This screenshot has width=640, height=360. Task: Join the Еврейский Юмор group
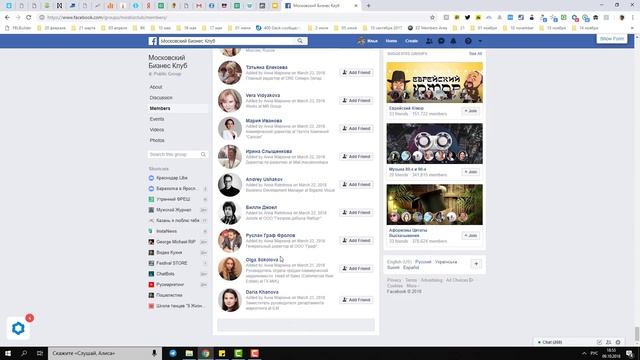coord(471,111)
